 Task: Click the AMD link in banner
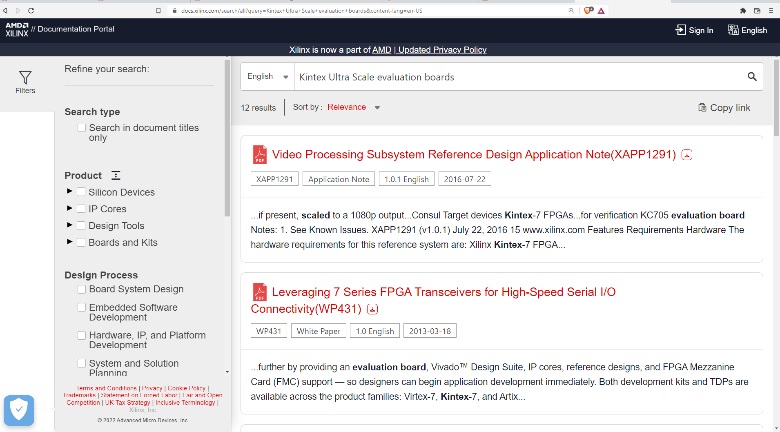(382, 50)
